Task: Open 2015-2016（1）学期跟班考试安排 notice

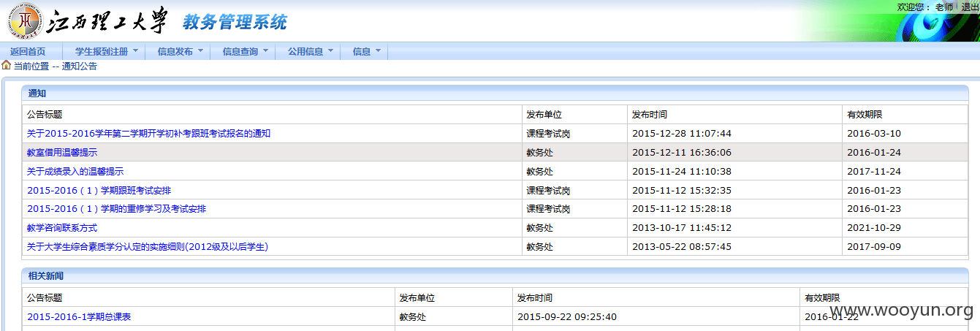Action: pyautogui.click(x=99, y=191)
